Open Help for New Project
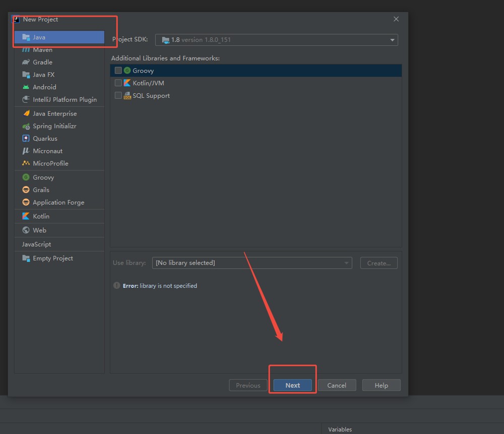Image resolution: width=504 pixels, height=434 pixels. point(381,385)
